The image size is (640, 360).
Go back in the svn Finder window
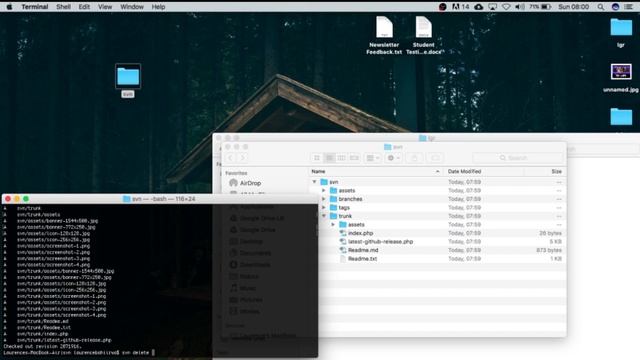(231, 158)
